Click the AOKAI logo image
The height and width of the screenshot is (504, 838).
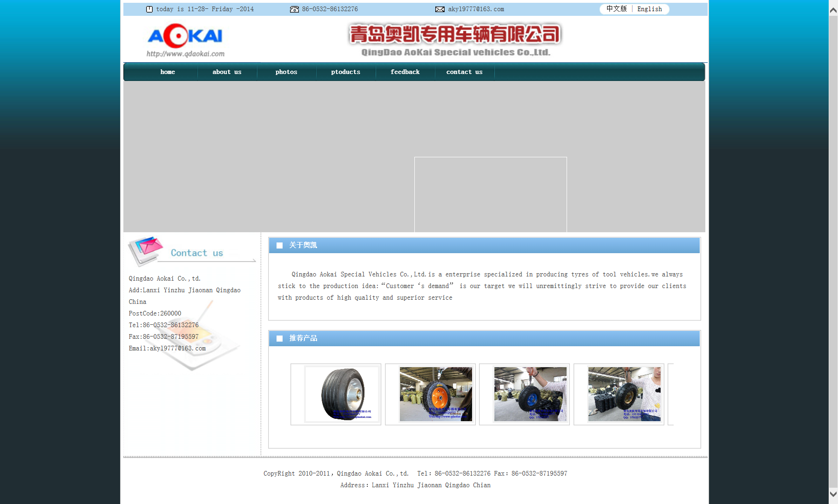[185, 36]
